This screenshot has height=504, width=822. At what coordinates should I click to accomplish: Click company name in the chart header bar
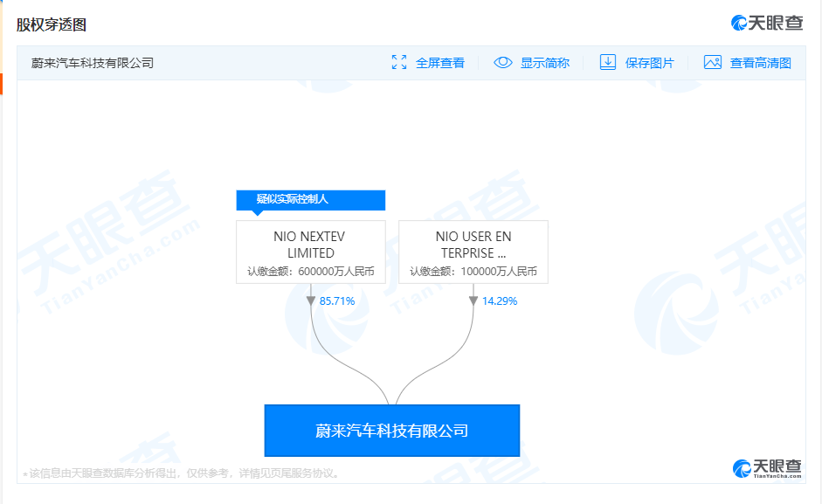point(93,63)
